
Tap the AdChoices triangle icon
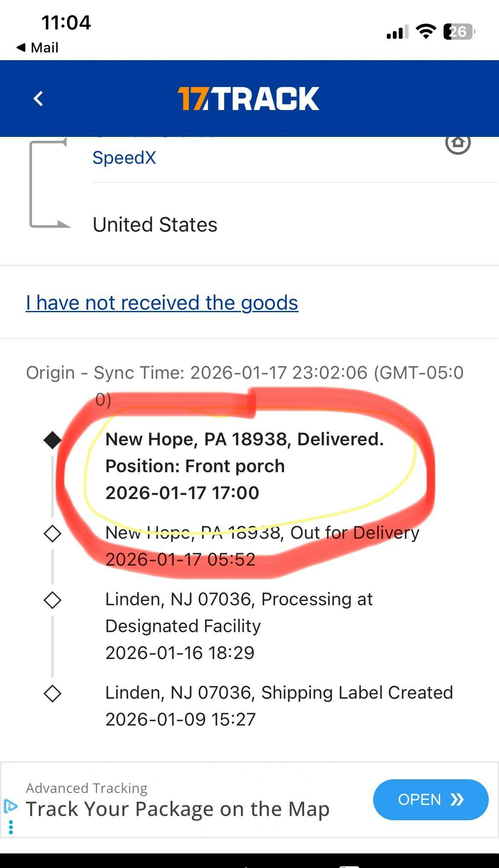tap(11, 806)
